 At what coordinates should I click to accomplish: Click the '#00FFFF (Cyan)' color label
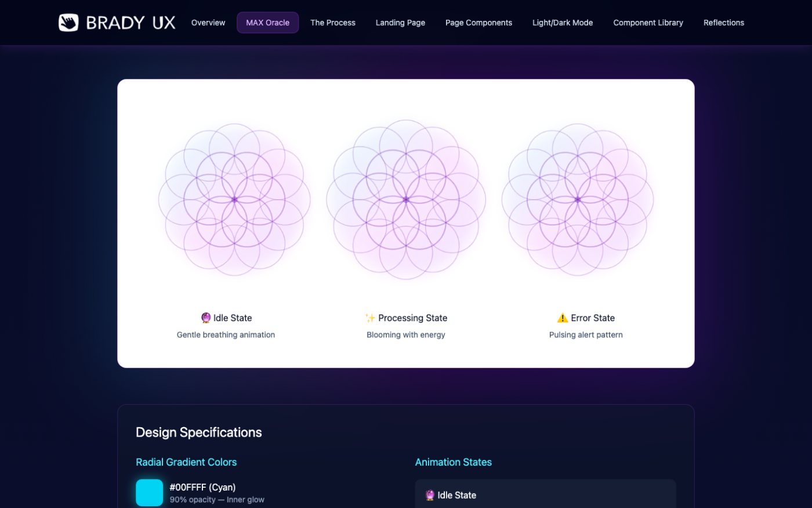pyautogui.click(x=202, y=487)
